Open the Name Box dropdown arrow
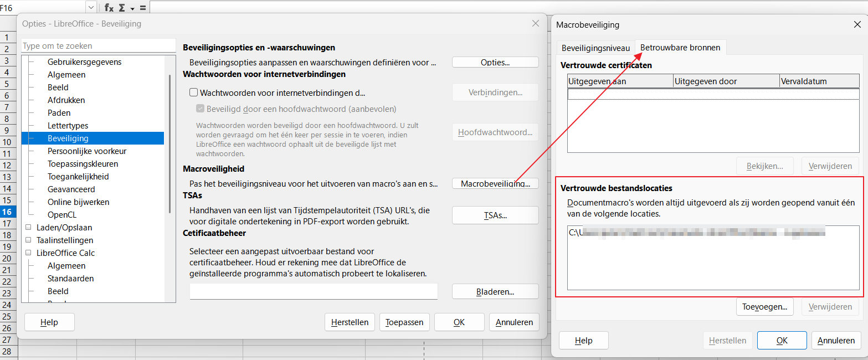868x360 pixels. click(x=91, y=8)
